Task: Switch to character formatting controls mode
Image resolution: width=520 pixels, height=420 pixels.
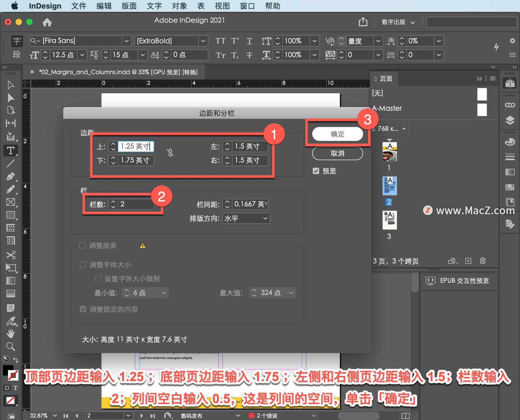Action: click(17, 41)
